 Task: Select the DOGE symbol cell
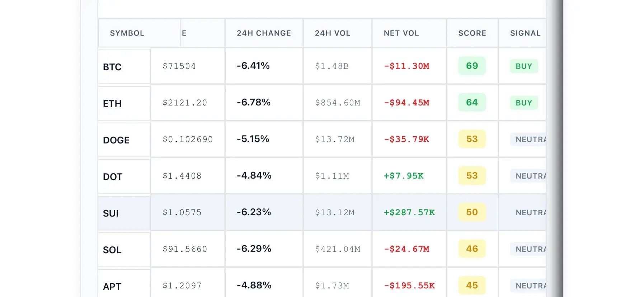(116, 140)
